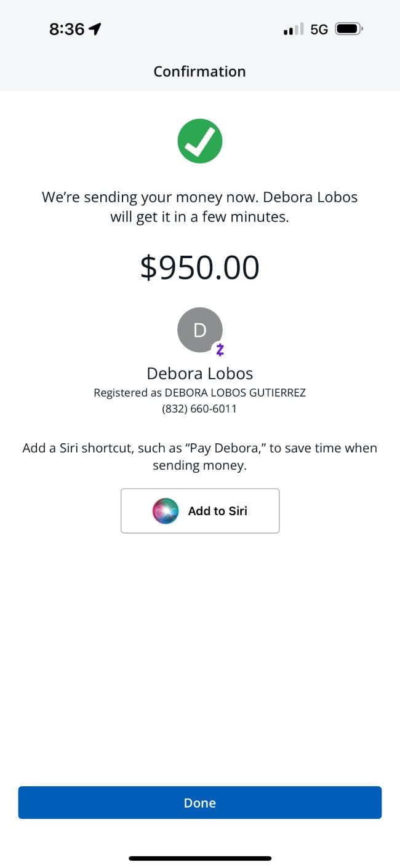The image size is (400, 868).
Task: Tap the Registered as DEBORA LOBOS GUTIERREZ line
Action: coord(199,392)
